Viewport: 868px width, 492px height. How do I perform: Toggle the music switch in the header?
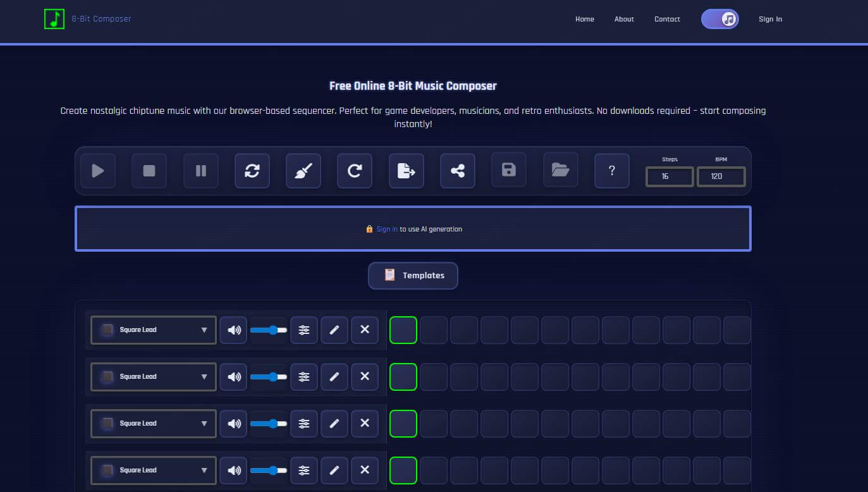(720, 19)
